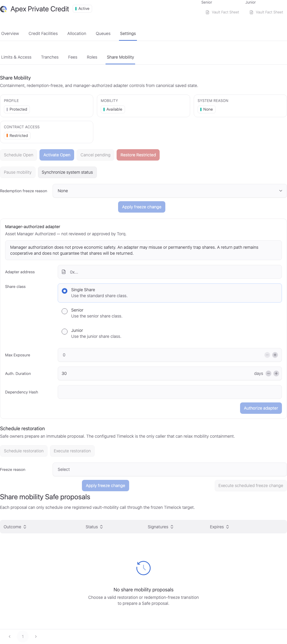Click the Activate Open button
Screen dimensions: 287x644
tap(57, 155)
